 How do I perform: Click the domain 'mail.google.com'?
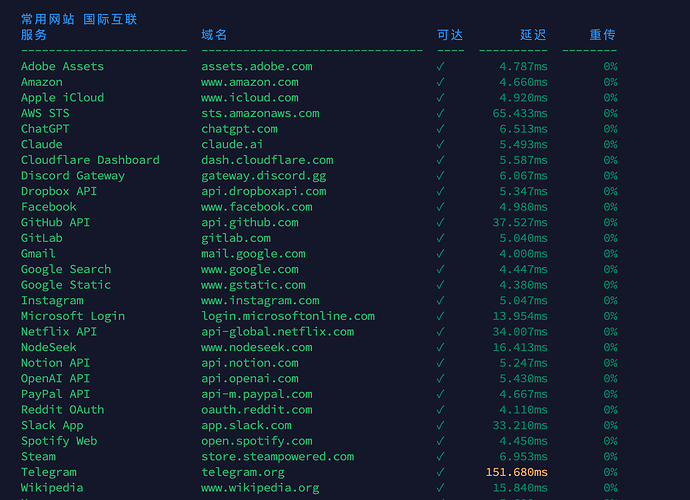coord(253,254)
